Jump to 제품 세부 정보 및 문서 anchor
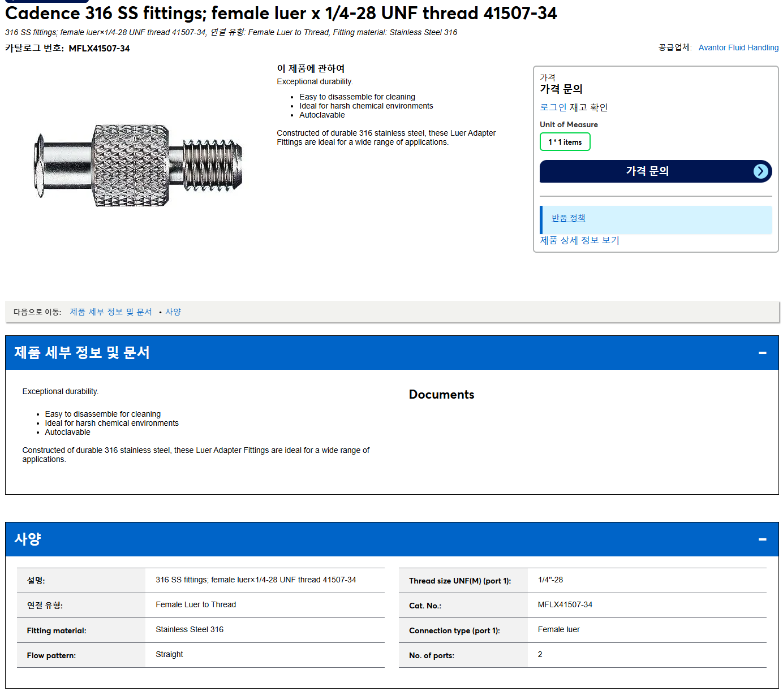Image resolution: width=783 pixels, height=700 pixels. [111, 312]
